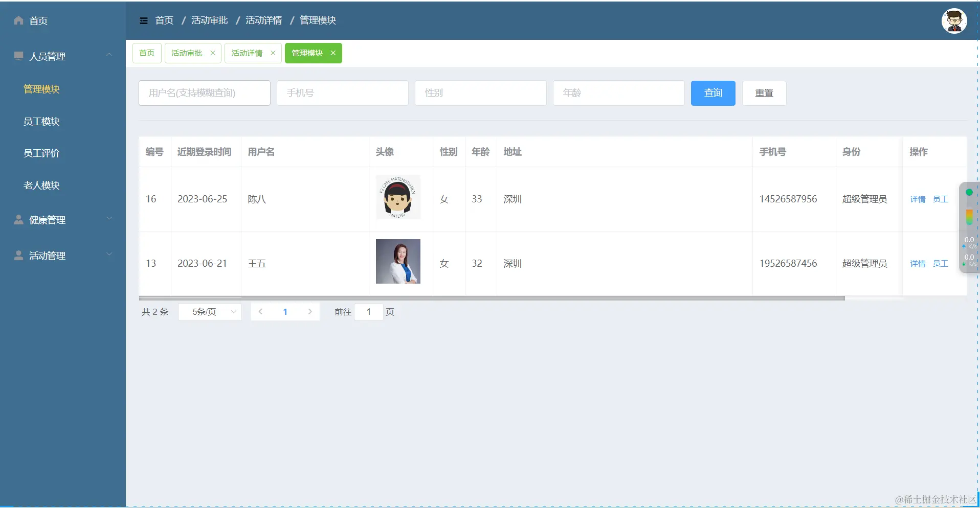Screen dimensions: 980x508
Task: Click the 查询 search button
Action: [713, 93]
